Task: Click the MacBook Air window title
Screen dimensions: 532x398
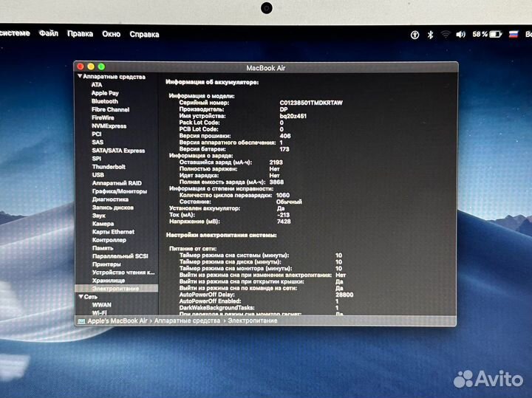Action: (x=266, y=68)
